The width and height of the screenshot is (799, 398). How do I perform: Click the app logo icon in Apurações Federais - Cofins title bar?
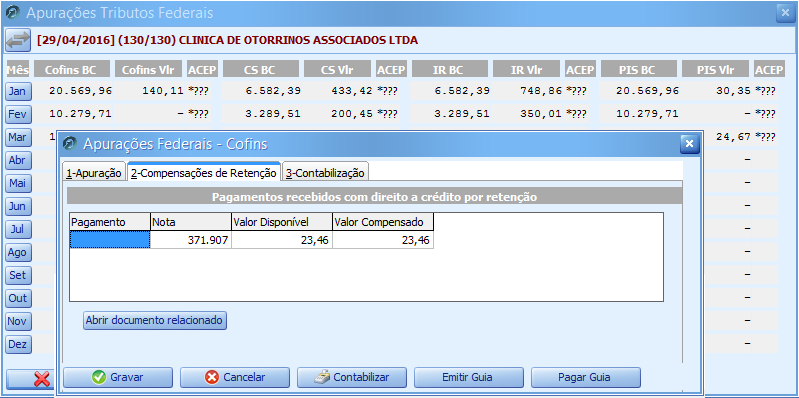(70, 144)
